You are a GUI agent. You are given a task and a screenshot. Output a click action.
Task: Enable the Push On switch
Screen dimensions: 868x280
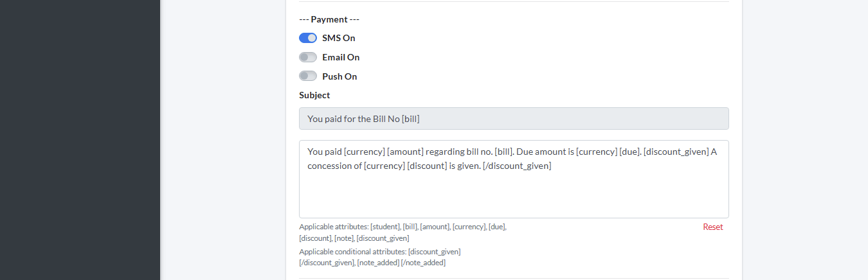point(308,76)
